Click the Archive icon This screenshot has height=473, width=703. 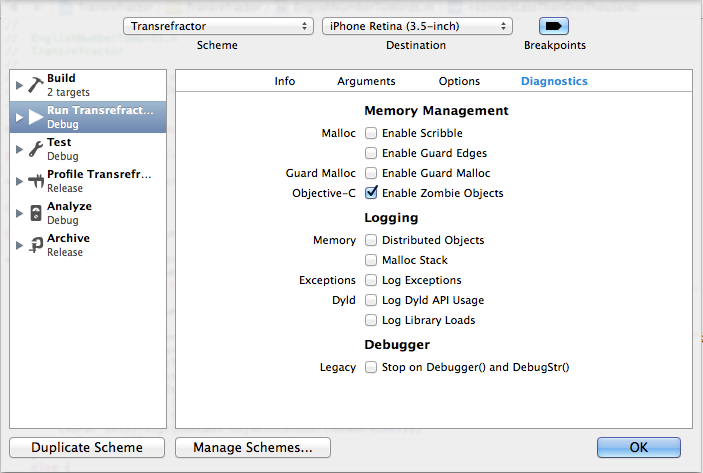point(35,245)
